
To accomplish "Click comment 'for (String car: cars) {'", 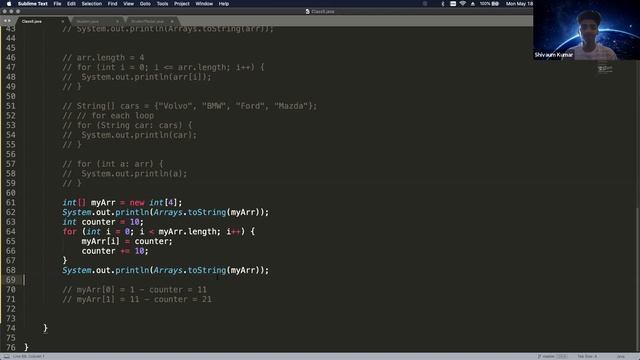I will tap(127, 125).
